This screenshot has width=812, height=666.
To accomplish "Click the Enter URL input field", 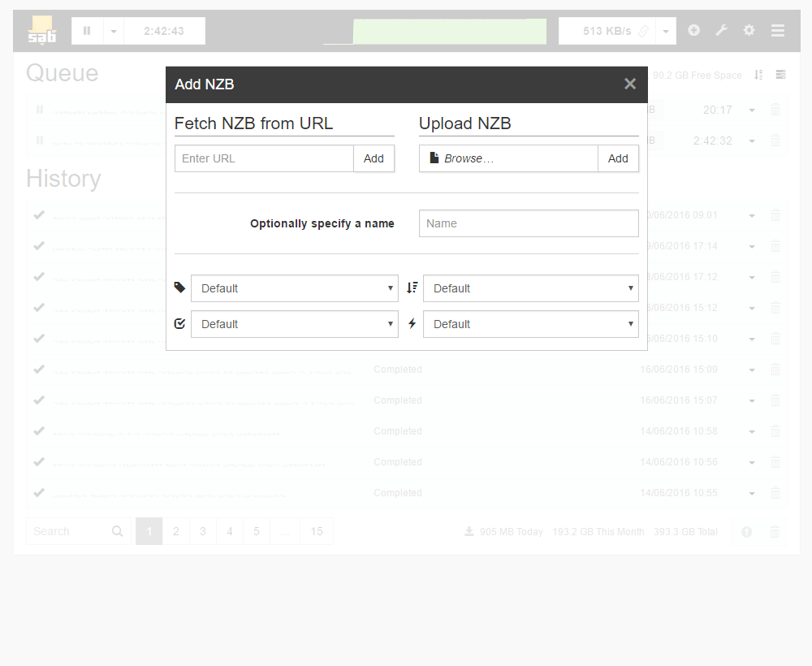I will click(264, 158).
